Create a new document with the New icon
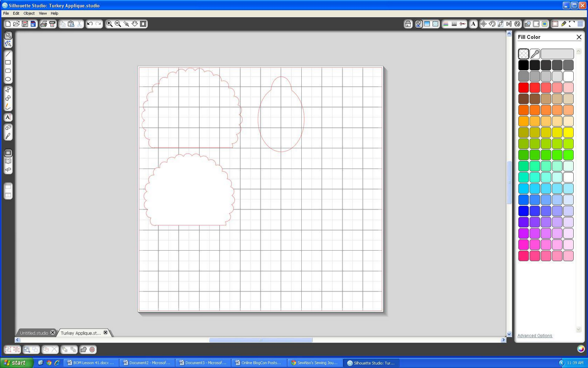Viewport: 588px width, 368px height. 8,24
